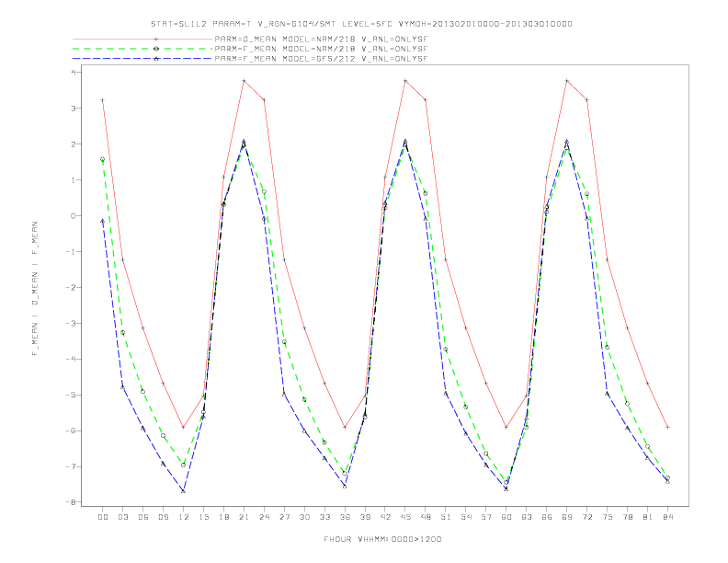Screen dimensions: 728x563
Task: Click x-axis tick label 51
Action: (446, 517)
